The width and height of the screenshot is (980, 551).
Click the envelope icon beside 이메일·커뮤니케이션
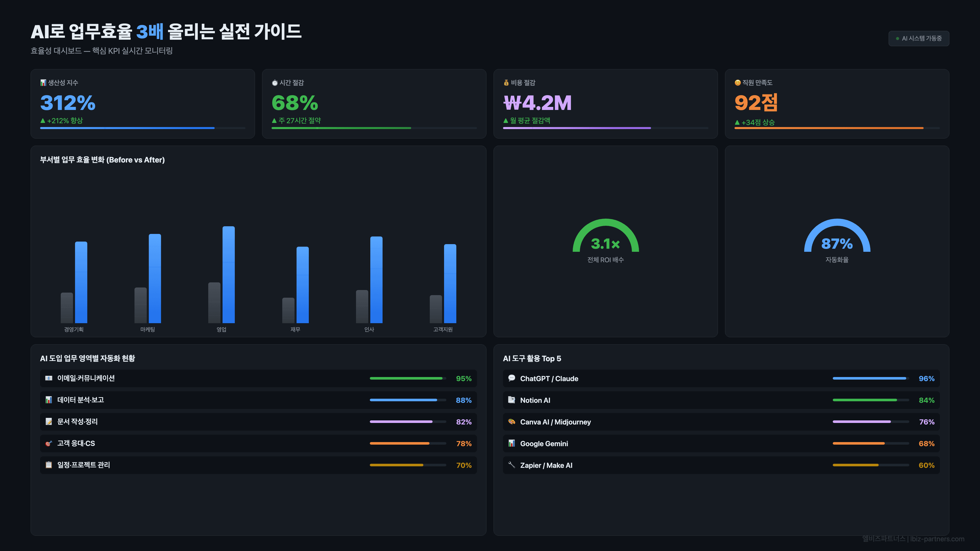pyautogui.click(x=49, y=378)
